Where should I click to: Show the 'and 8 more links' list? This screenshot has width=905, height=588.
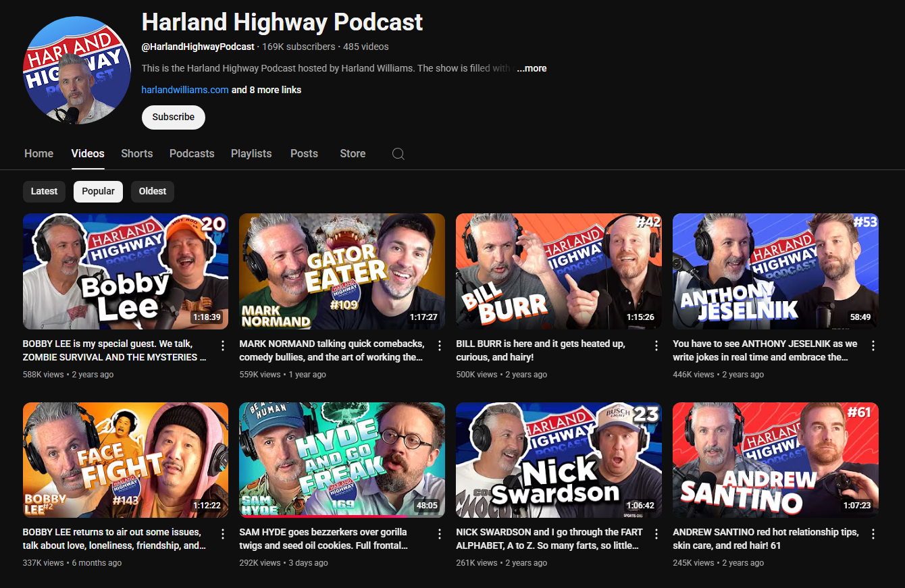(x=267, y=90)
